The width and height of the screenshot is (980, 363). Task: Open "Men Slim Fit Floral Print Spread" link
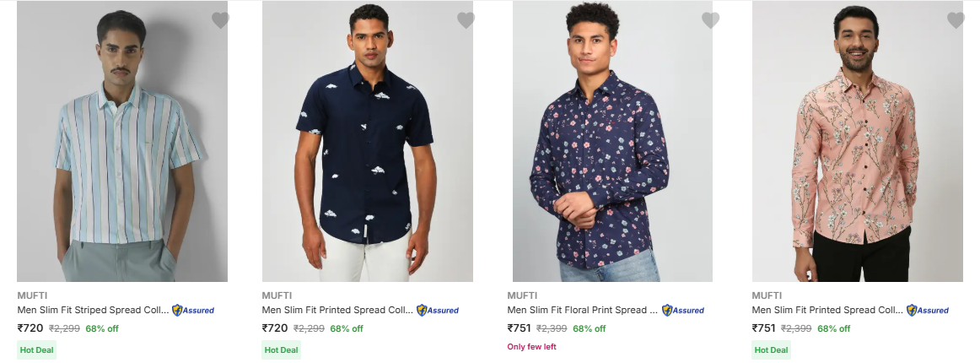[582, 310]
